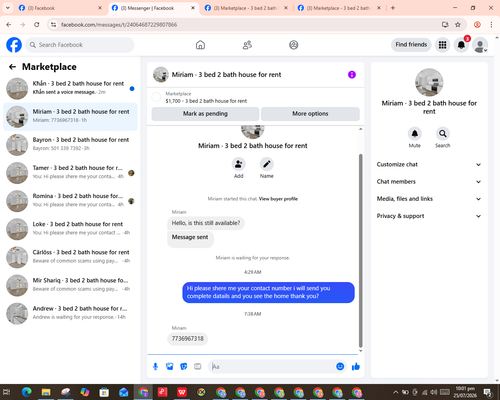Click the chat scroll up arrow

click(360, 129)
